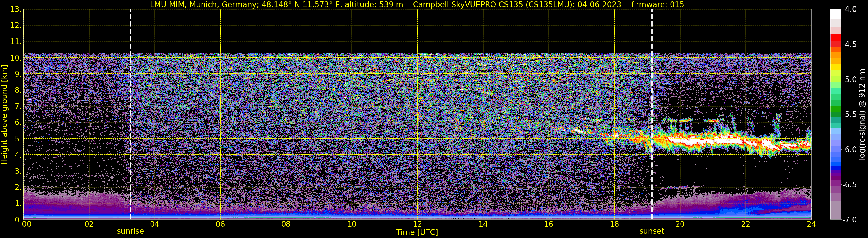Click the time axis tick label '08'
Screen dimensions: 868x238
point(286,224)
